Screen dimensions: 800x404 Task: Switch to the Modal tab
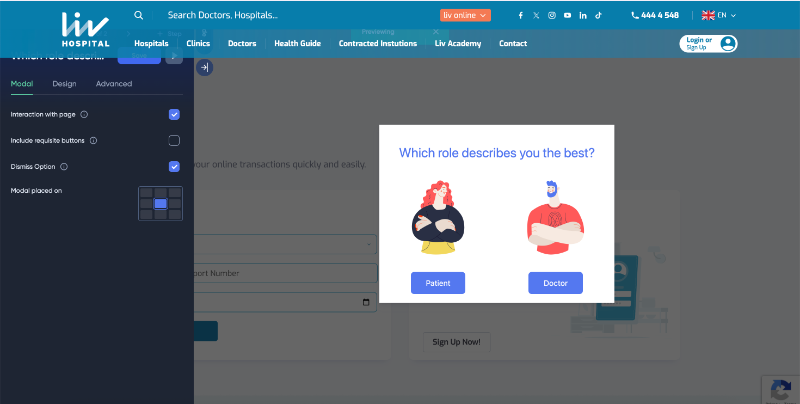[22, 84]
